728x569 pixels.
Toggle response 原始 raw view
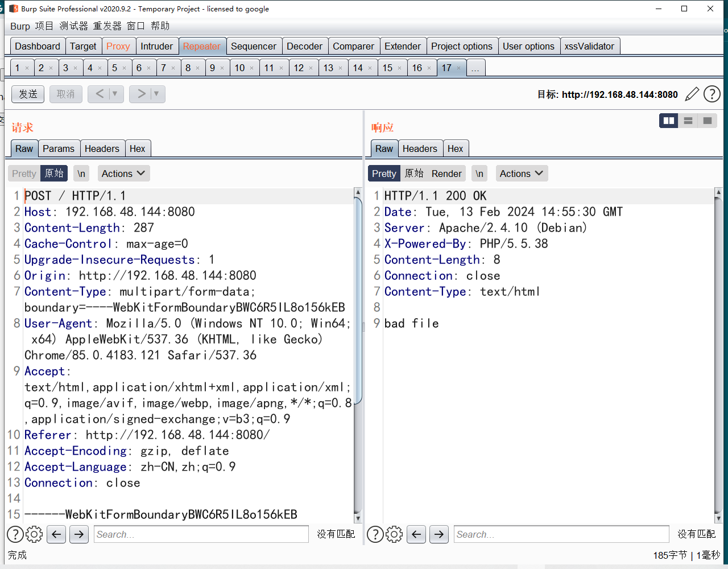coord(414,174)
